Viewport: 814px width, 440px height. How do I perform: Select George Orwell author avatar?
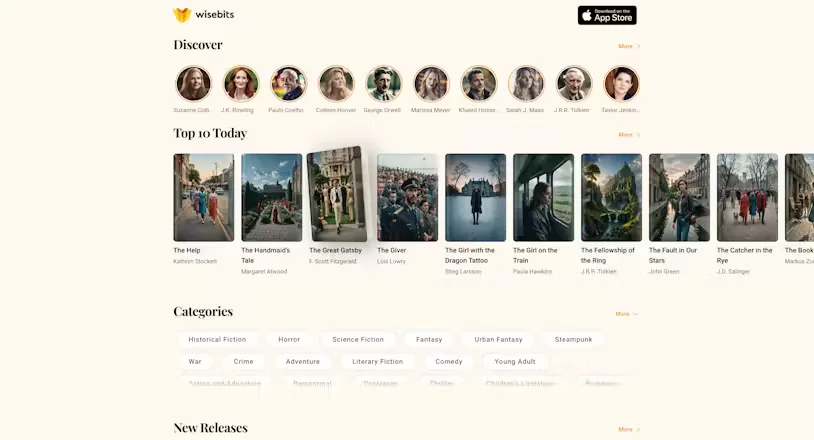click(x=384, y=84)
